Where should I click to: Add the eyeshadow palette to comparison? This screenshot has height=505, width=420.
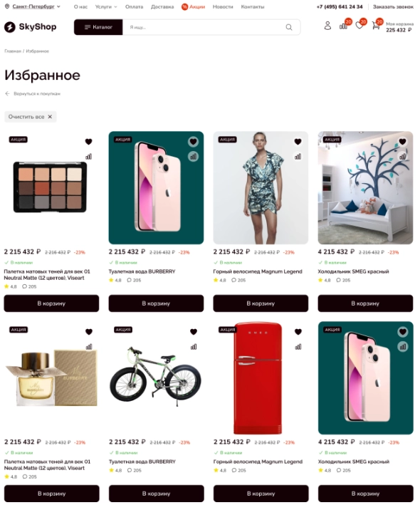tap(88, 157)
